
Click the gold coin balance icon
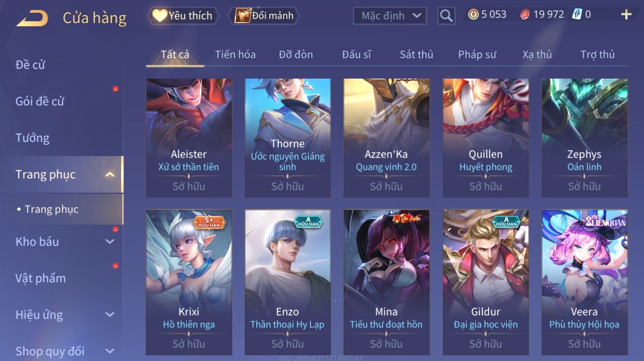click(473, 15)
